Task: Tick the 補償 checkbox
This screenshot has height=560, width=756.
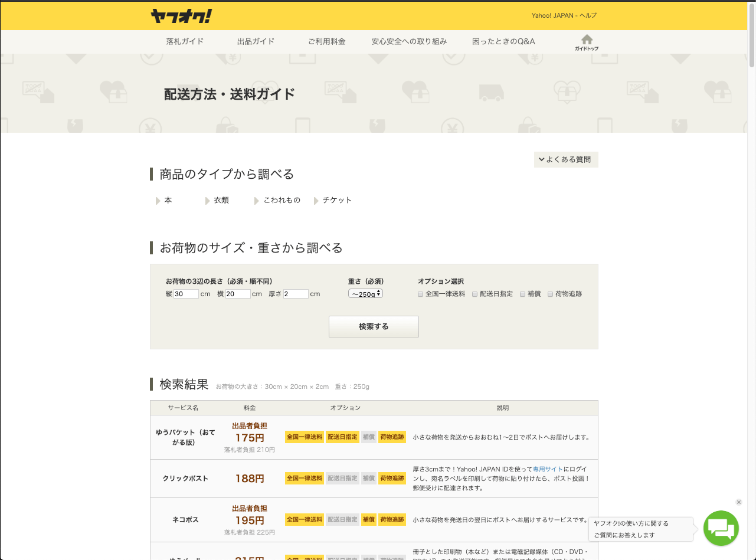Action: pyautogui.click(x=522, y=294)
